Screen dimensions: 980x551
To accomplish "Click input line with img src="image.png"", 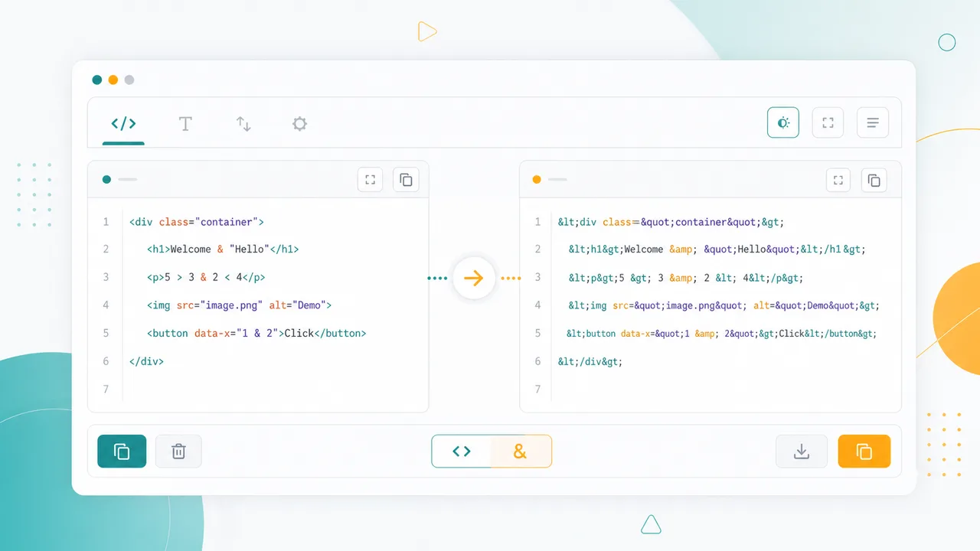I will (x=239, y=305).
